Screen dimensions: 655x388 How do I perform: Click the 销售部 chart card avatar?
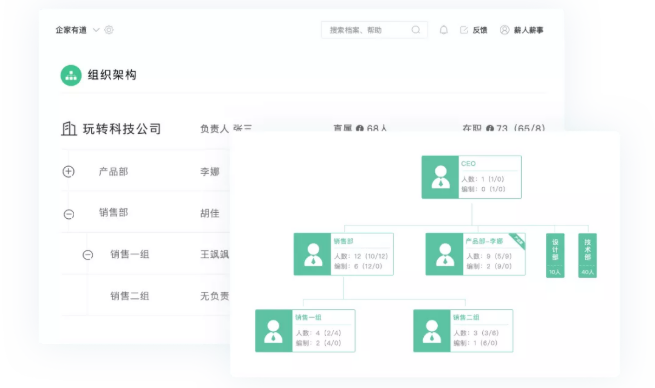pyautogui.click(x=312, y=254)
